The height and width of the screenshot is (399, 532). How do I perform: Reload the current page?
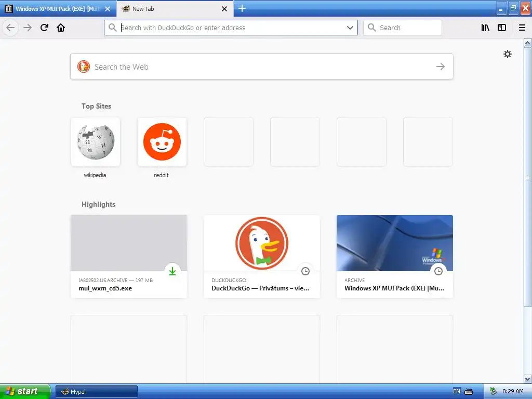click(44, 28)
